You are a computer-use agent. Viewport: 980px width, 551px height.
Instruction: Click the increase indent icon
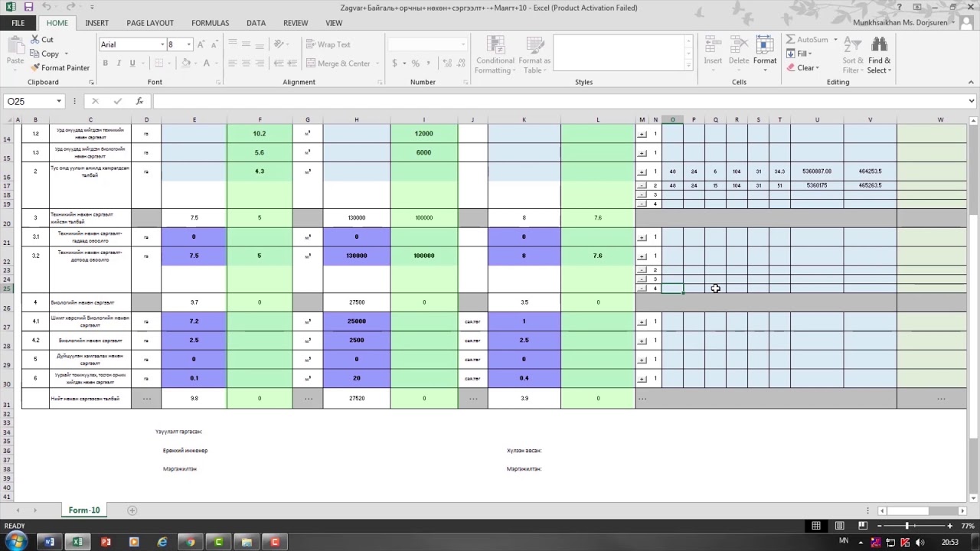pyautogui.click(x=291, y=64)
